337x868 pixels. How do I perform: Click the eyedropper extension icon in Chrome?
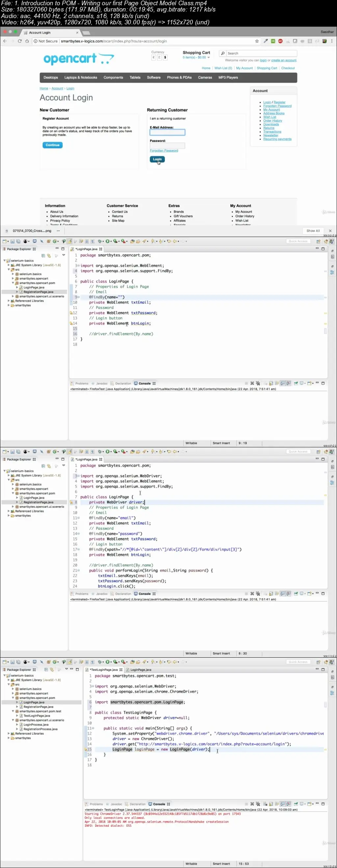point(266,41)
